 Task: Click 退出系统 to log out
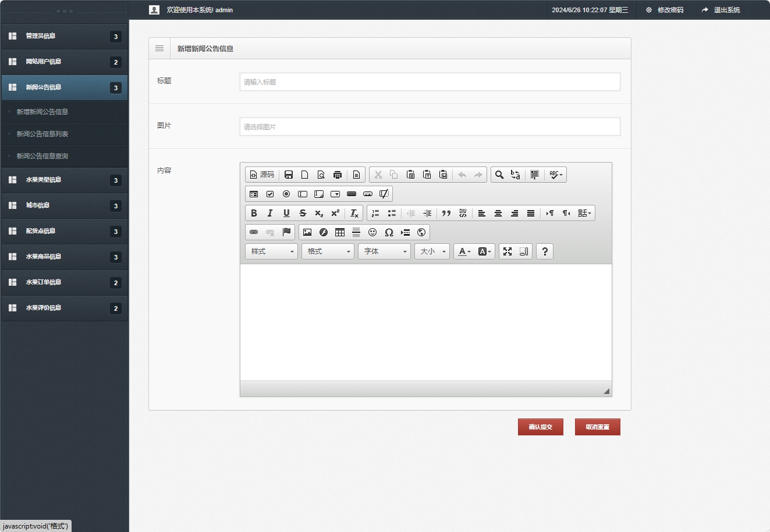721,10
